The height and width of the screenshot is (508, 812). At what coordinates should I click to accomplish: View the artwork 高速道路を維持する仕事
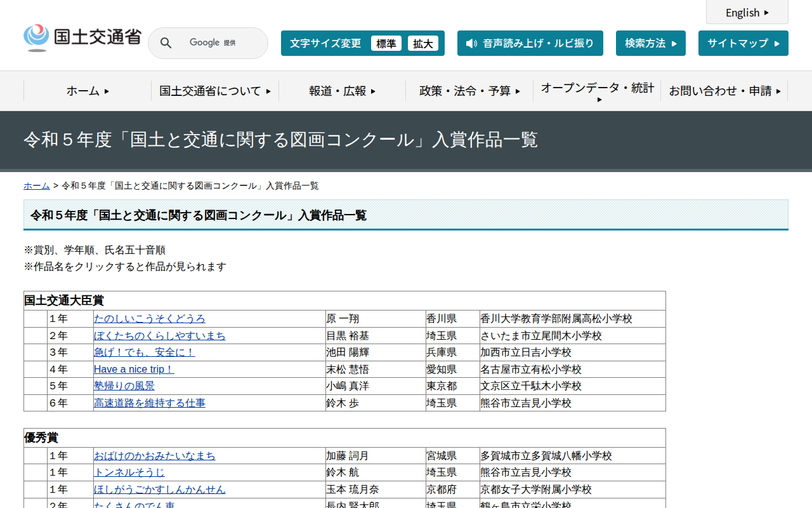pyautogui.click(x=150, y=403)
